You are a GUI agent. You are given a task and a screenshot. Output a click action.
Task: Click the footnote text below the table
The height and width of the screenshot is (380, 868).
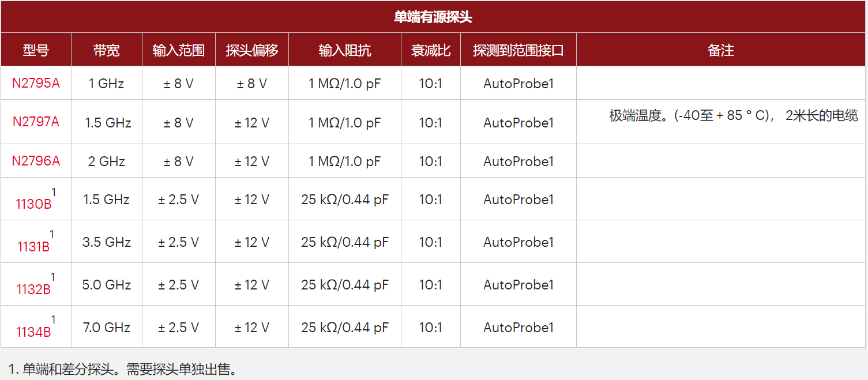point(123,369)
